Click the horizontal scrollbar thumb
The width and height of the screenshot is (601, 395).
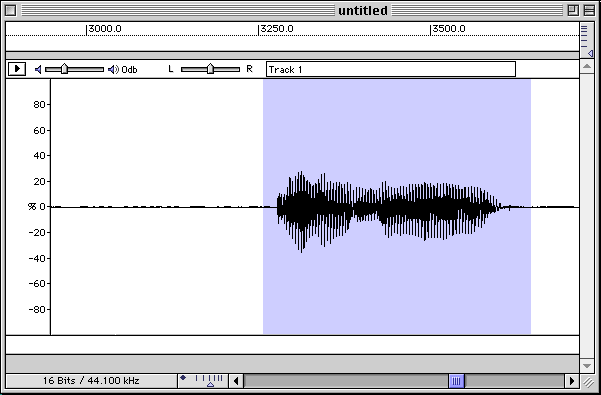456,381
